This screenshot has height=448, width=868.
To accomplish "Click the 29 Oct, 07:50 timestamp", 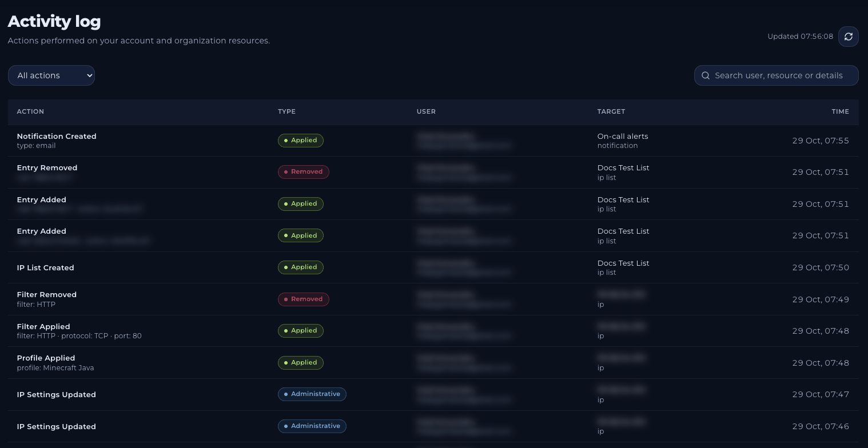I will 821,267.
